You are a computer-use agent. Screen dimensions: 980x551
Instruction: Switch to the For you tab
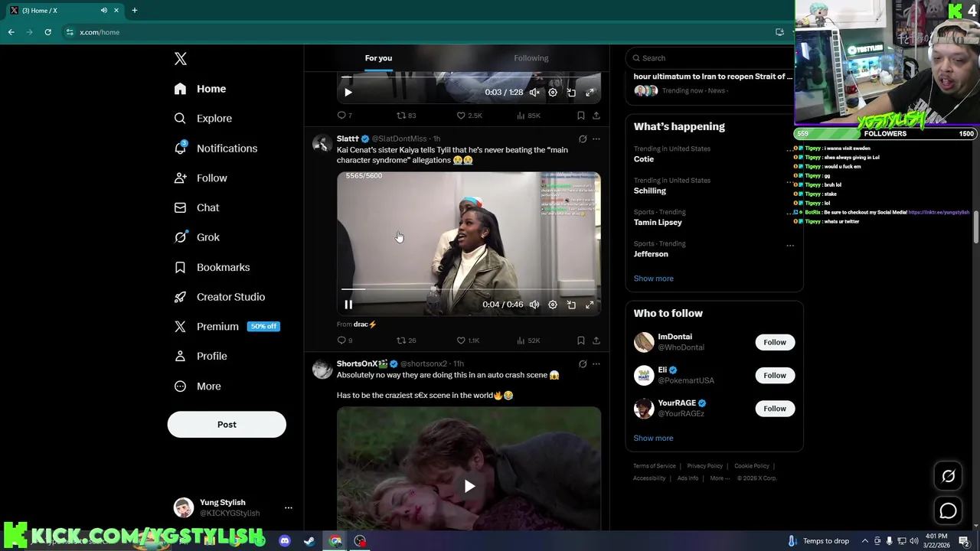tap(378, 58)
